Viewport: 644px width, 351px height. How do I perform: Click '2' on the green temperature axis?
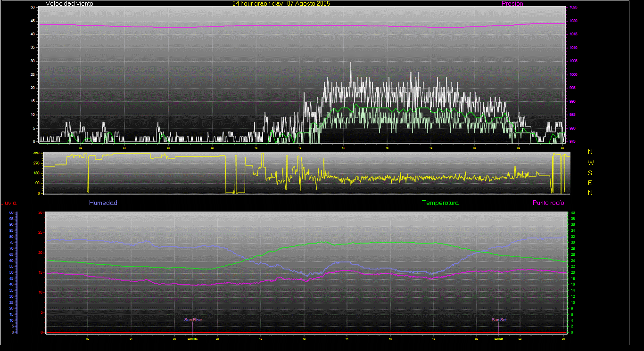572,327
